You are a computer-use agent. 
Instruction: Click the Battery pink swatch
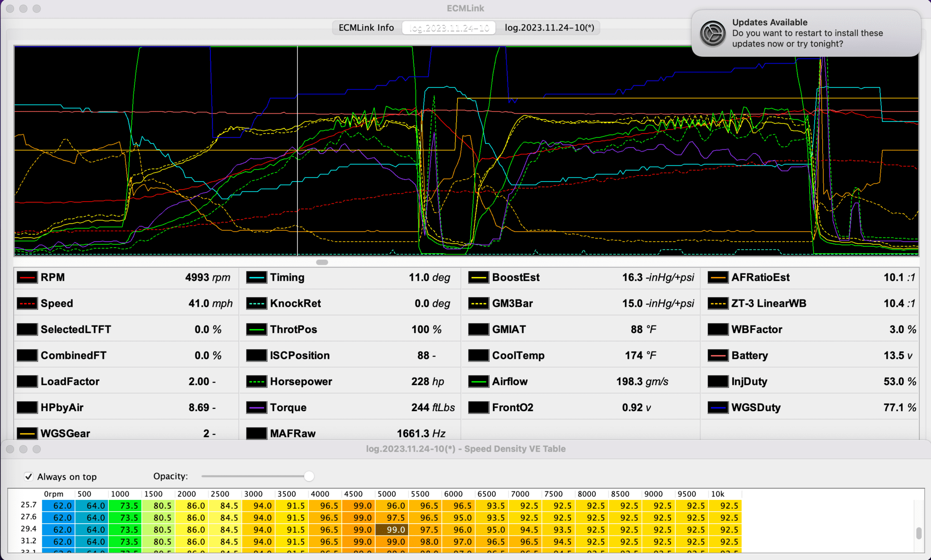[x=718, y=356]
